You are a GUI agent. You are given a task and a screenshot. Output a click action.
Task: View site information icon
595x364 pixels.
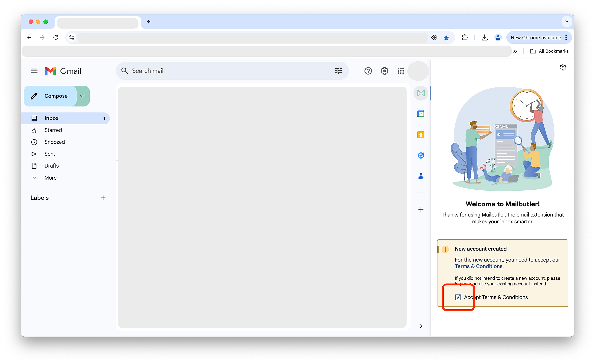pos(72,37)
